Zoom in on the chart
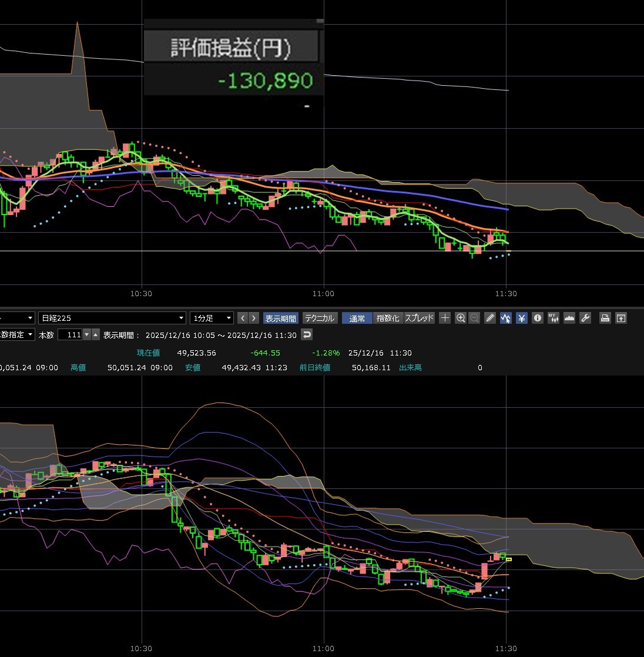The width and height of the screenshot is (644, 657). [461, 318]
